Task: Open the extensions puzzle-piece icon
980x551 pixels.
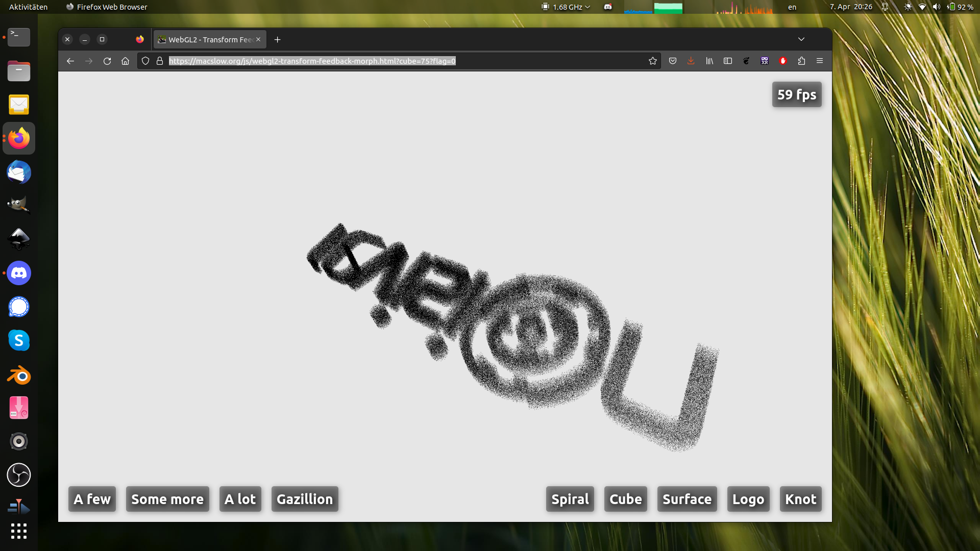Action: (x=801, y=61)
